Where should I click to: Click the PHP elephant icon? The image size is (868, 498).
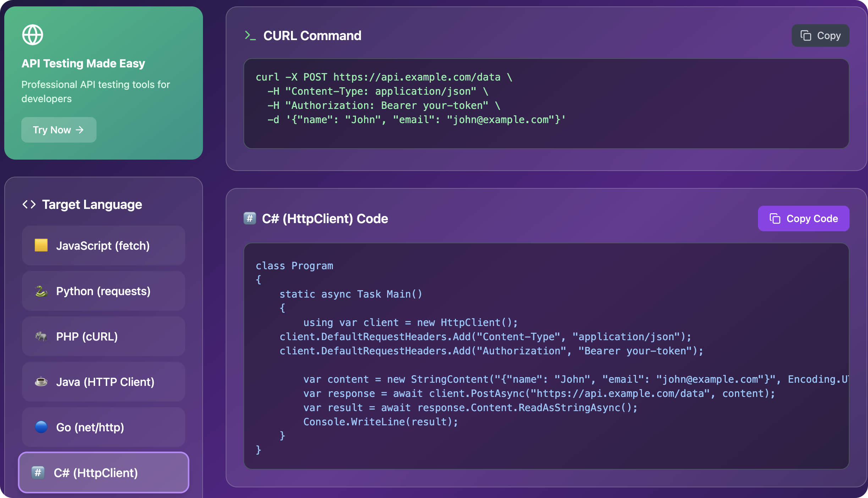pyautogui.click(x=41, y=336)
